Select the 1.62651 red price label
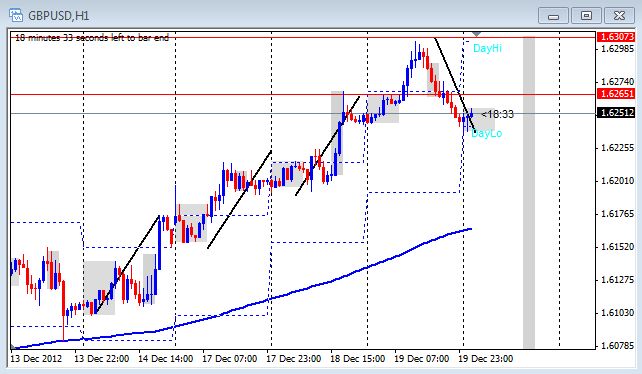Image resolution: width=642 pixels, height=374 pixels. (x=616, y=94)
